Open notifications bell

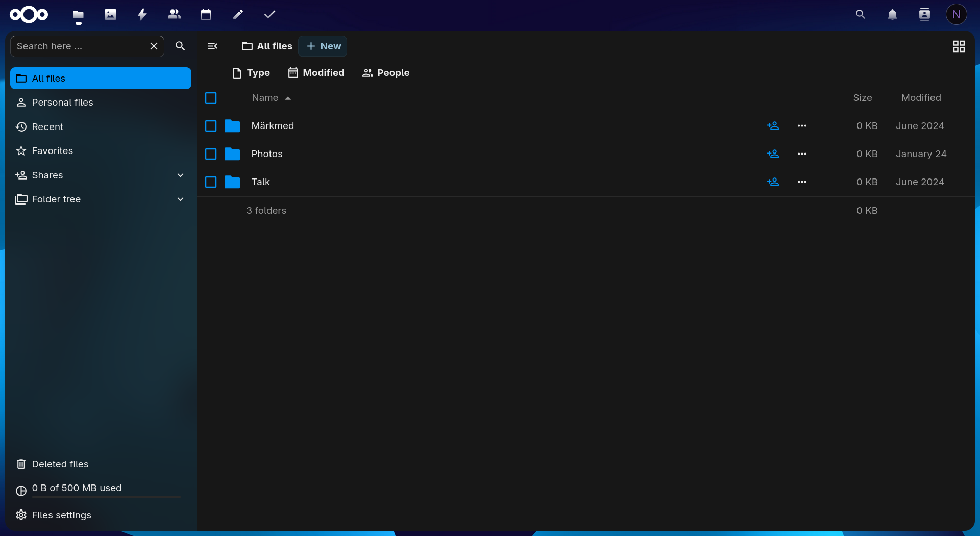(x=892, y=14)
